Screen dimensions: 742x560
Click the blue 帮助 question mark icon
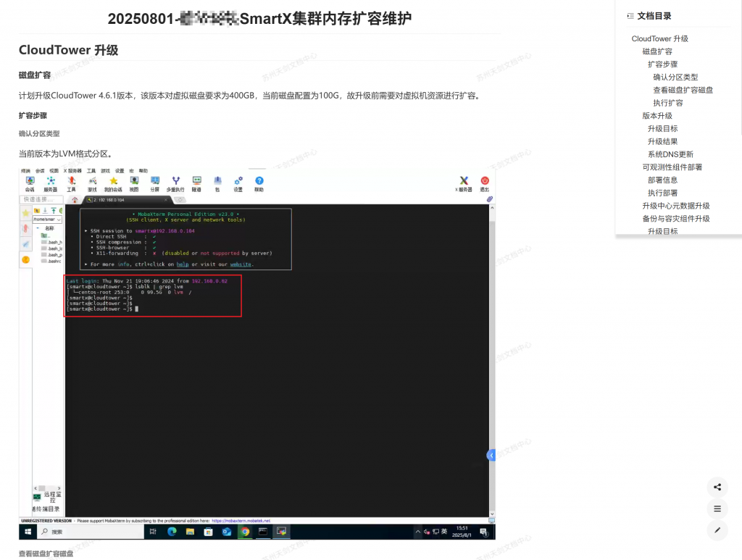click(259, 182)
